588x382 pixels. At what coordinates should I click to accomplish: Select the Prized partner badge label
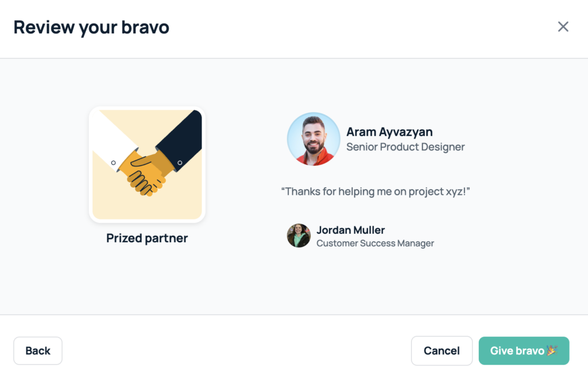147,238
